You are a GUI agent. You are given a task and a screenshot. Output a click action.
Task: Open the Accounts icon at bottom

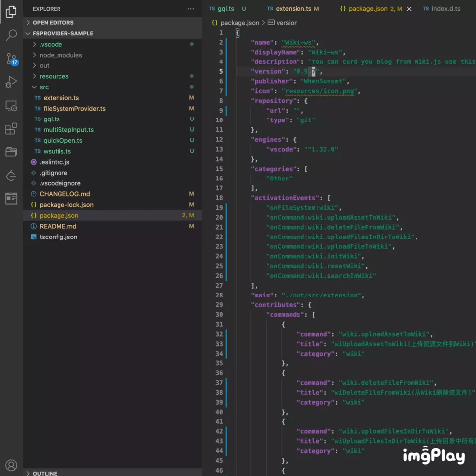11,465
